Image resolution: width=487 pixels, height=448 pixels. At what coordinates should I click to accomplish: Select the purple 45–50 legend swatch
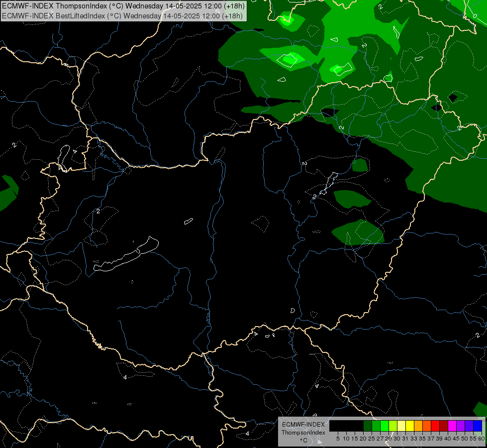tap(461, 426)
